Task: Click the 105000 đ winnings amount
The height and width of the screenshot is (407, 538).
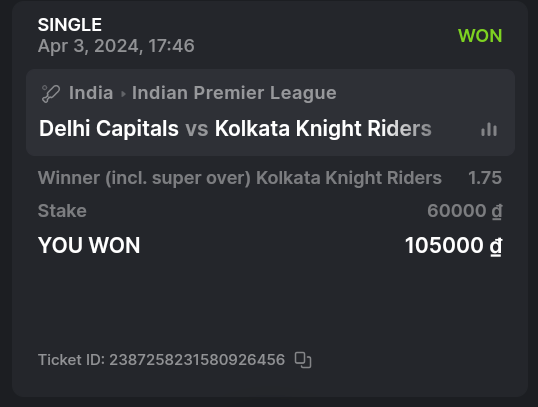Action: pyautogui.click(x=453, y=246)
